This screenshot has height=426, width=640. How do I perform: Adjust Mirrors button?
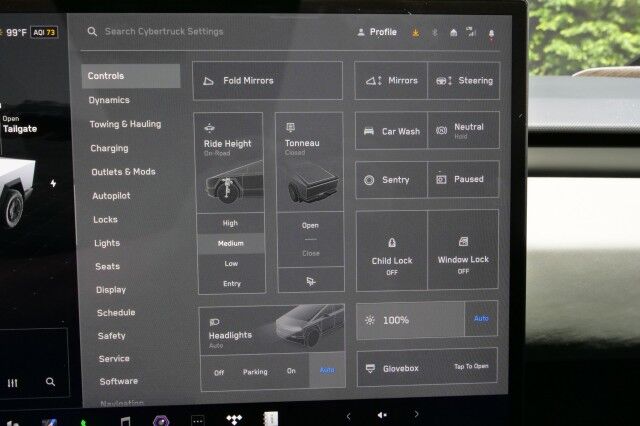click(391, 80)
